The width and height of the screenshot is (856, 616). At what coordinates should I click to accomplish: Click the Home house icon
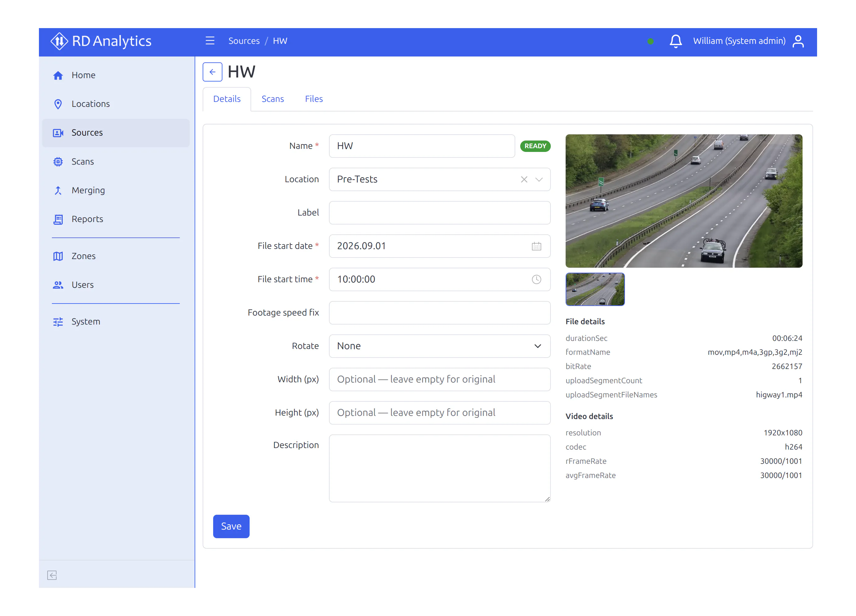pyautogui.click(x=58, y=75)
